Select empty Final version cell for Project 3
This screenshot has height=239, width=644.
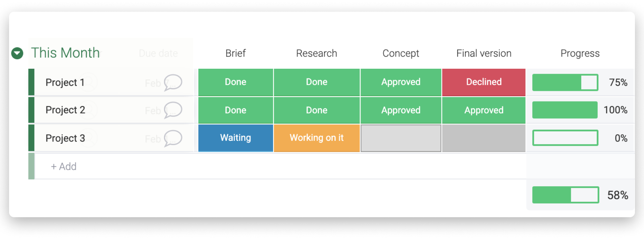click(x=484, y=138)
